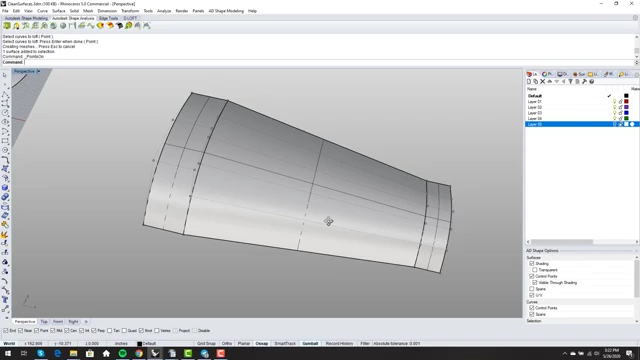
Task: Open Microsoft Edge from the taskbar
Action: tap(57, 353)
